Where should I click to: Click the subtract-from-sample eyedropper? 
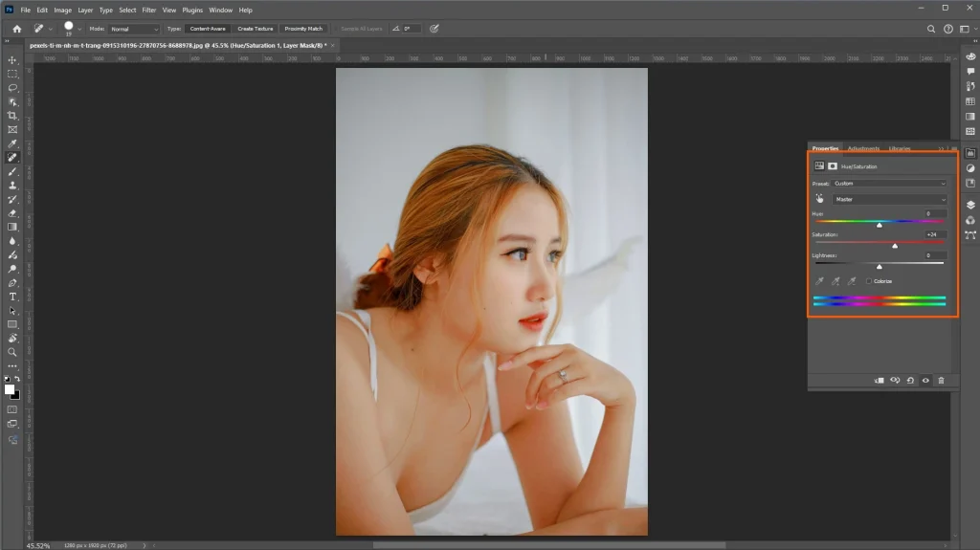851,281
